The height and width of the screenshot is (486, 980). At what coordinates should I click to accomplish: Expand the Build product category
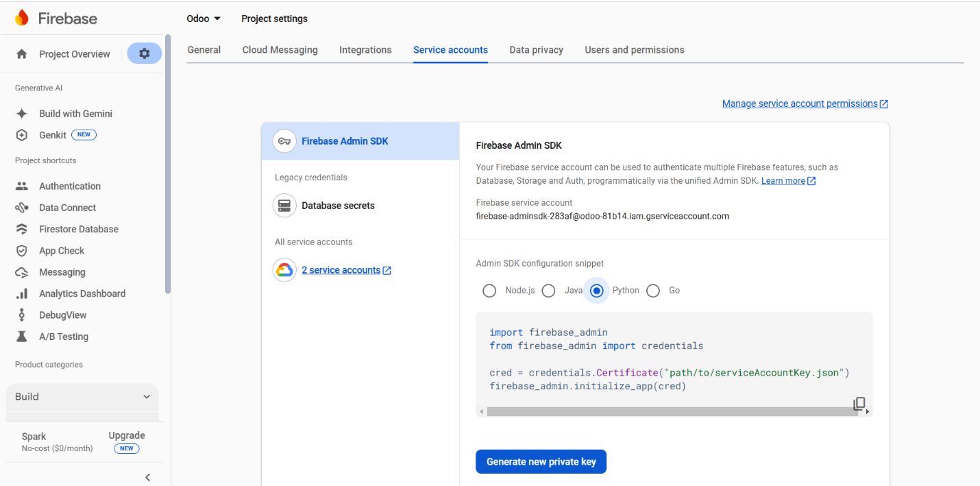(x=82, y=397)
